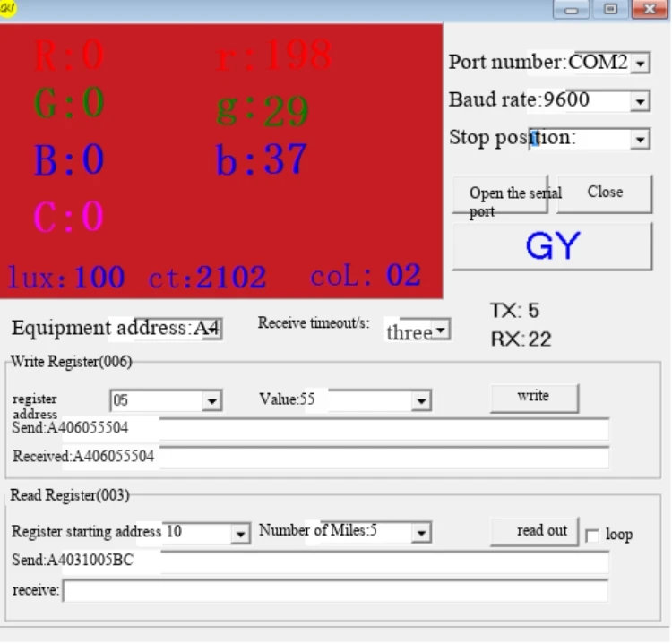The image size is (672, 643).
Task: Open the Register starting address 10 dropdown
Action: point(240,534)
